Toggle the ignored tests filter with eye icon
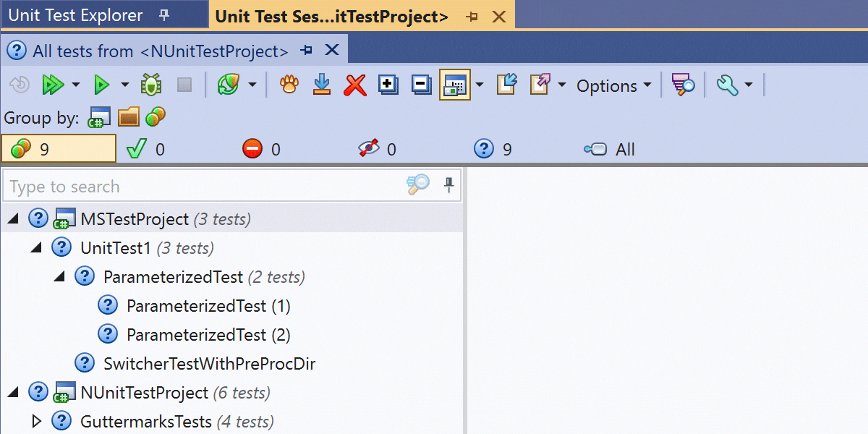The image size is (868, 434). (377, 150)
